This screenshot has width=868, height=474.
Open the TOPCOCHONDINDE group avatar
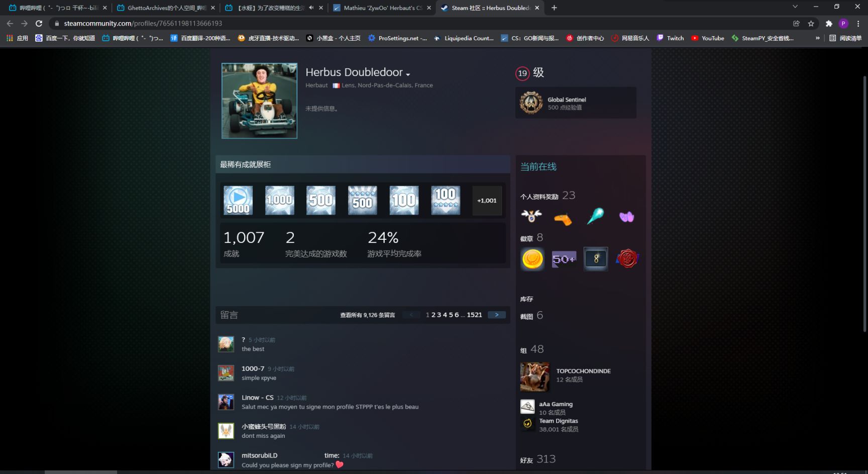(535, 377)
